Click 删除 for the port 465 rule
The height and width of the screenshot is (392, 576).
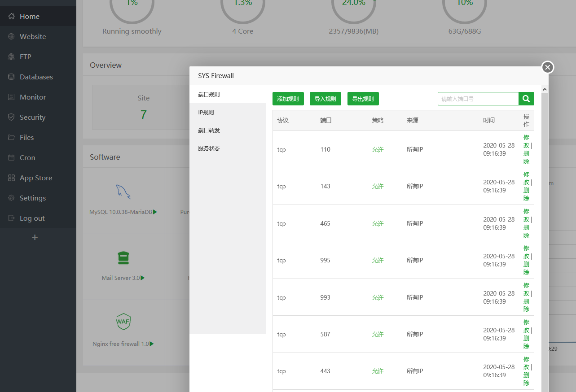point(527,231)
